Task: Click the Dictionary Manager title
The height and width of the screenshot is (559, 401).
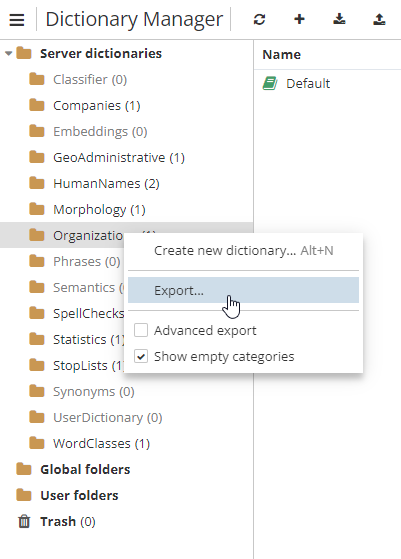Action: tap(134, 19)
